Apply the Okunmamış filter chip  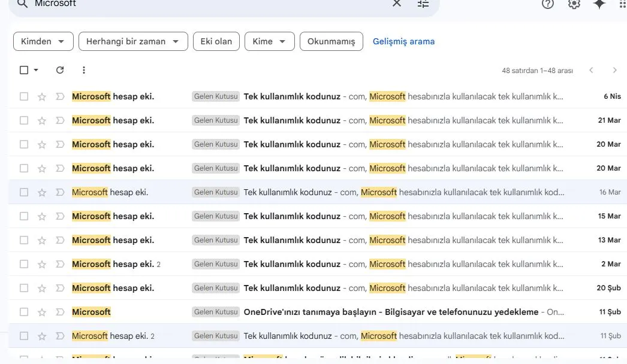[x=331, y=41]
